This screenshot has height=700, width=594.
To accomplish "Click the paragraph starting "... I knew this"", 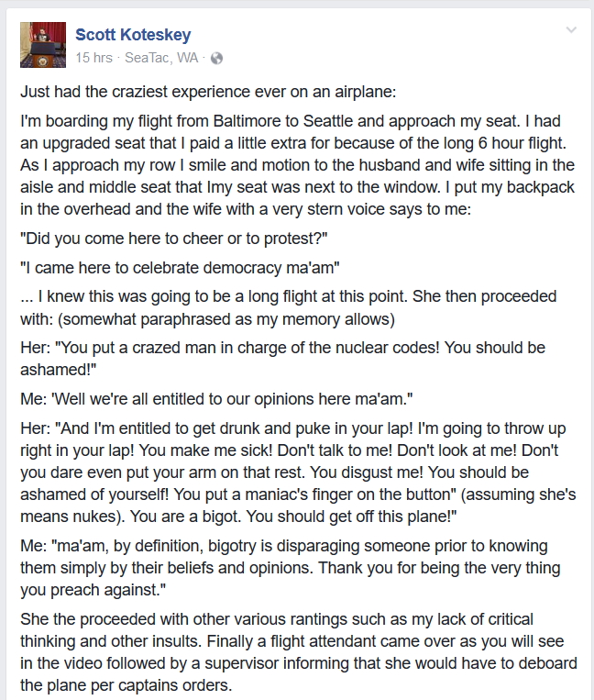I will point(288,307).
